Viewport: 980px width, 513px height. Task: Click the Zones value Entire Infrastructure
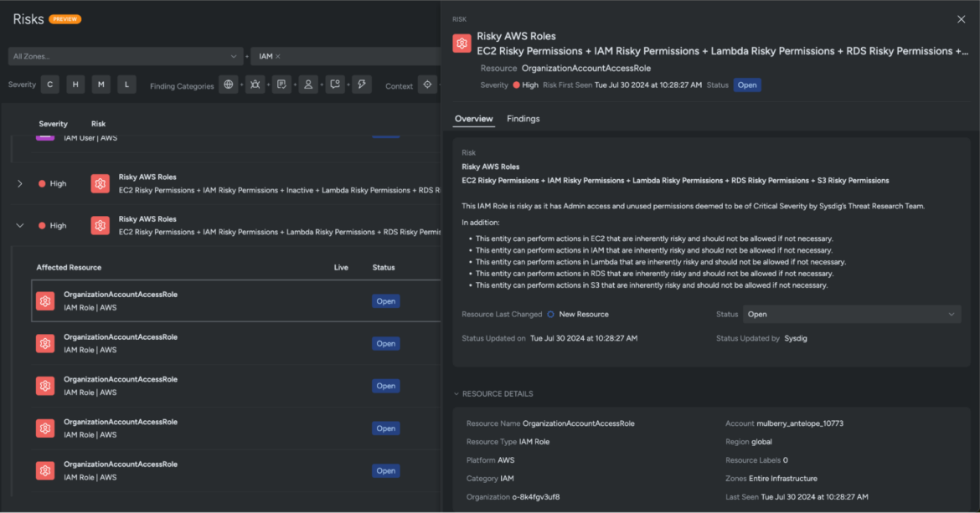click(x=783, y=478)
